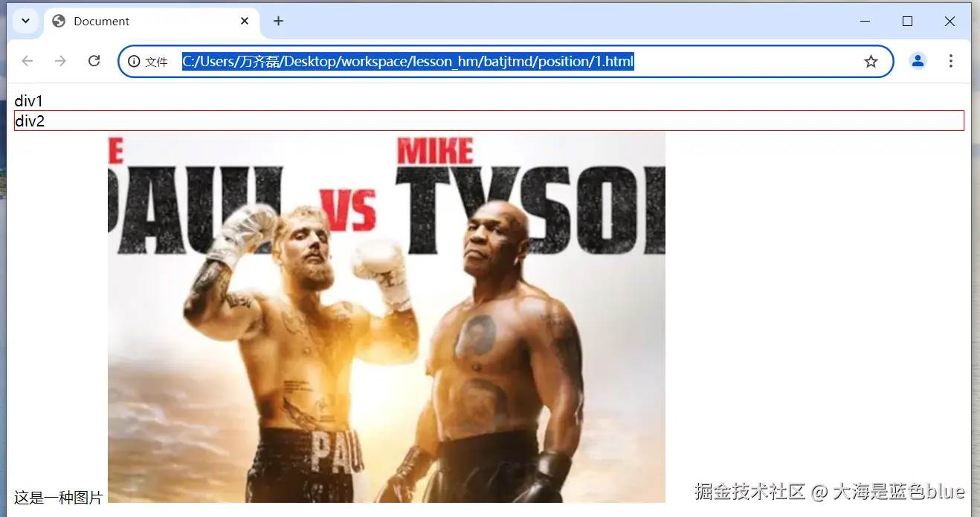
Task: Reload the current page
Action: [94, 61]
